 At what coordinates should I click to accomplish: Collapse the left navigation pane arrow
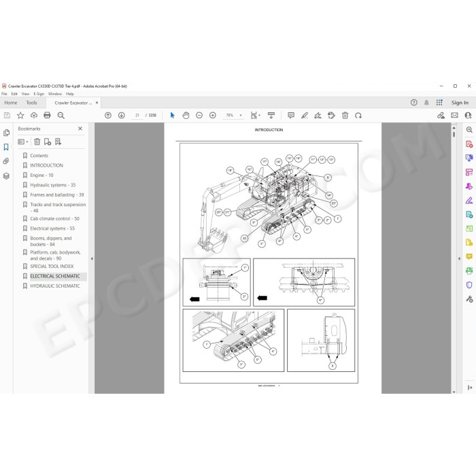[92, 258]
